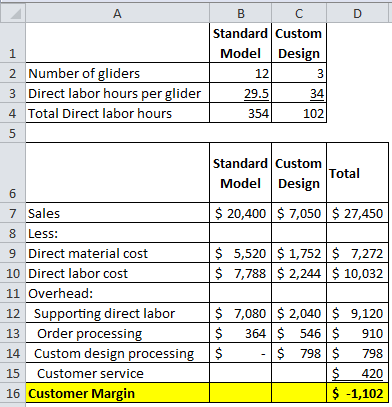Click the highlighted 'Customer Margin' cell
The image size is (392, 407).
pos(117,393)
